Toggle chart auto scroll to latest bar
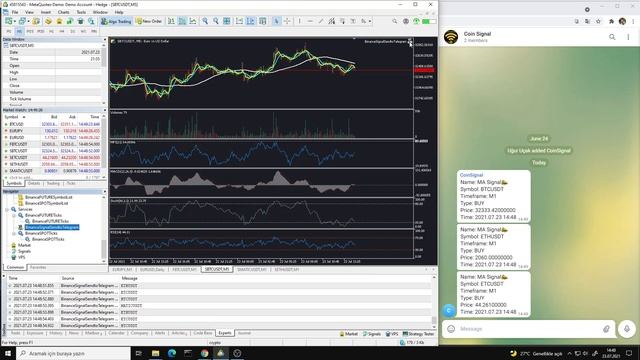This screenshot has height=360, width=640. coord(239,21)
